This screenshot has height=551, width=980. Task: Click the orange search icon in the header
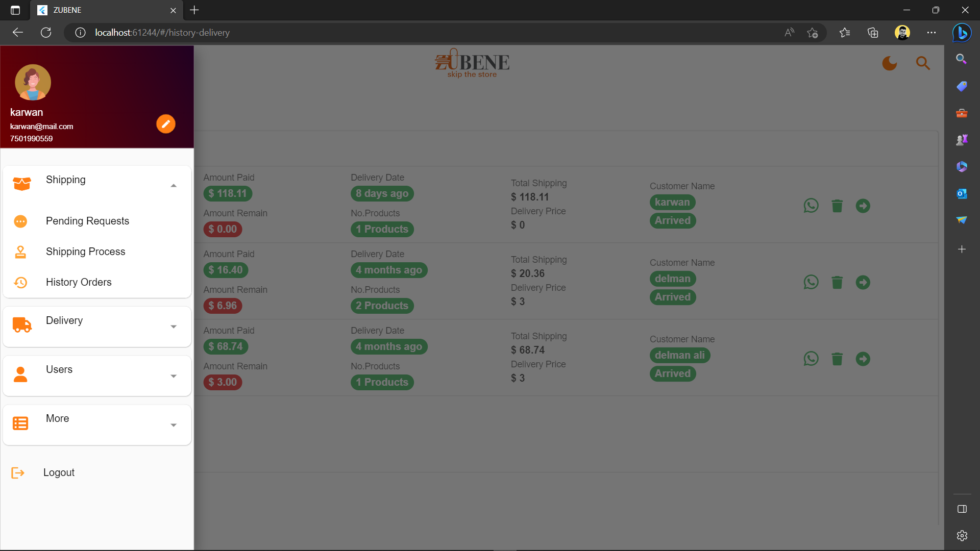click(x=923, y=63)
